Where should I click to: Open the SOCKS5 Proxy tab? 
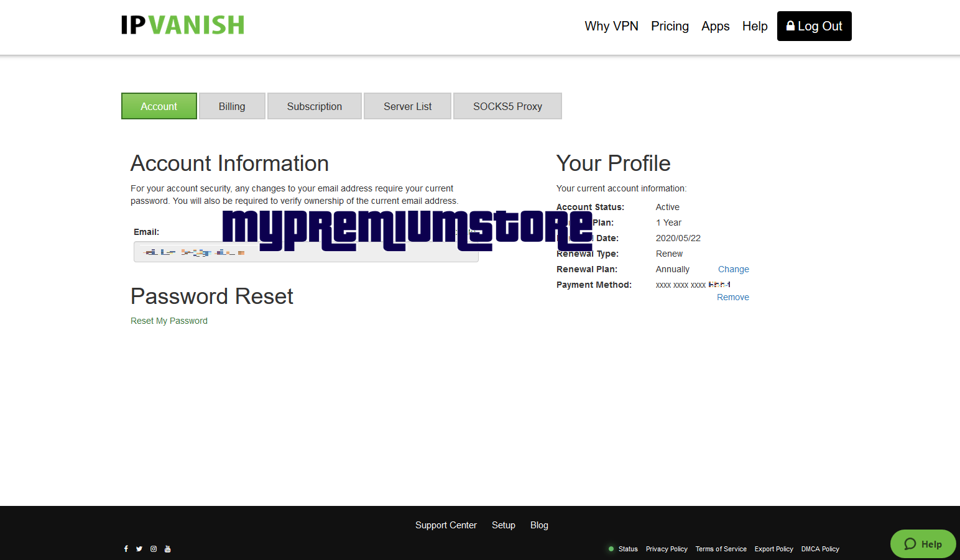[x=507, y=106]
